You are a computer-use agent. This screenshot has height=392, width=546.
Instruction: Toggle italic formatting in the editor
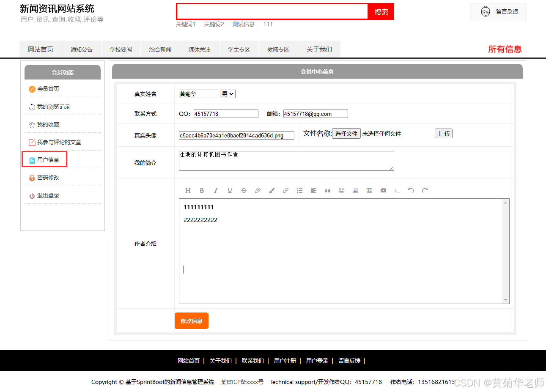tap(216, 190)
